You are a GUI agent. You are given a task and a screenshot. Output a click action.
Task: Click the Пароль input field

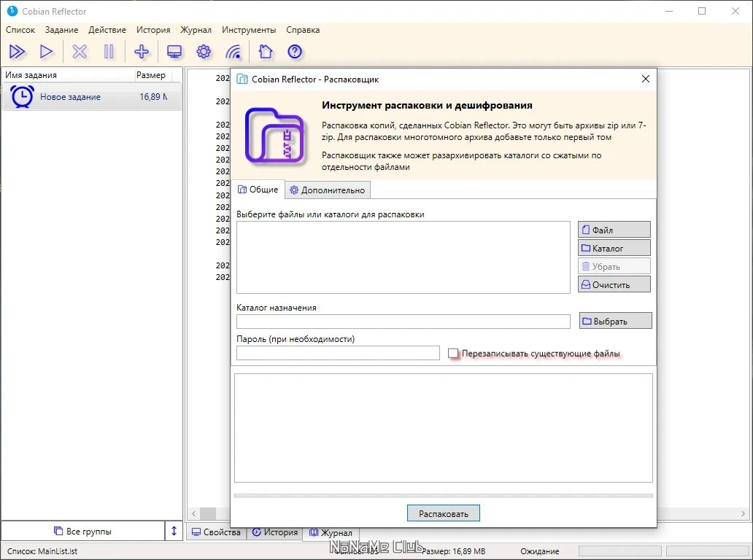(x=338, y=353)
